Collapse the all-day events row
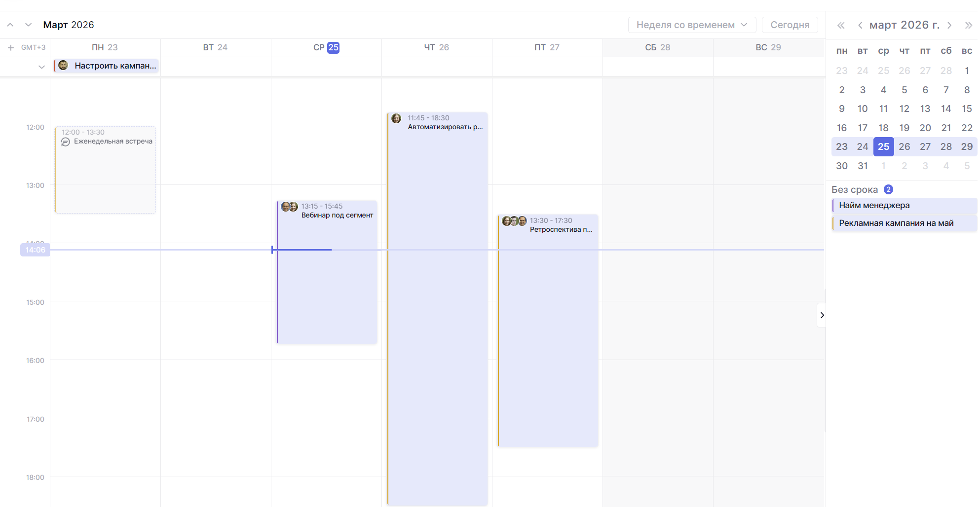980x507 pixels. coord(41,67)
